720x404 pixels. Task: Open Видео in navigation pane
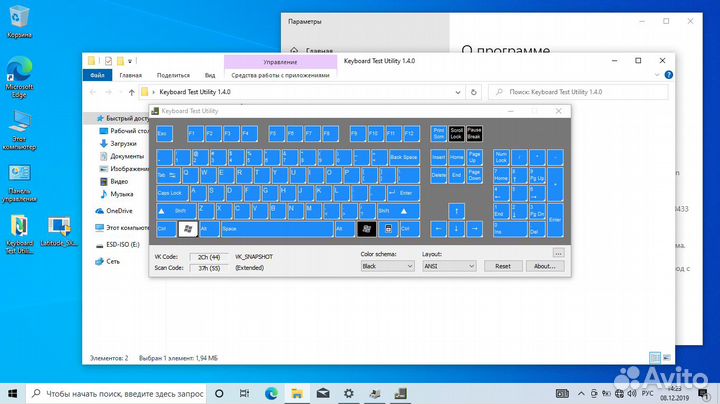[x=114, y=181]
